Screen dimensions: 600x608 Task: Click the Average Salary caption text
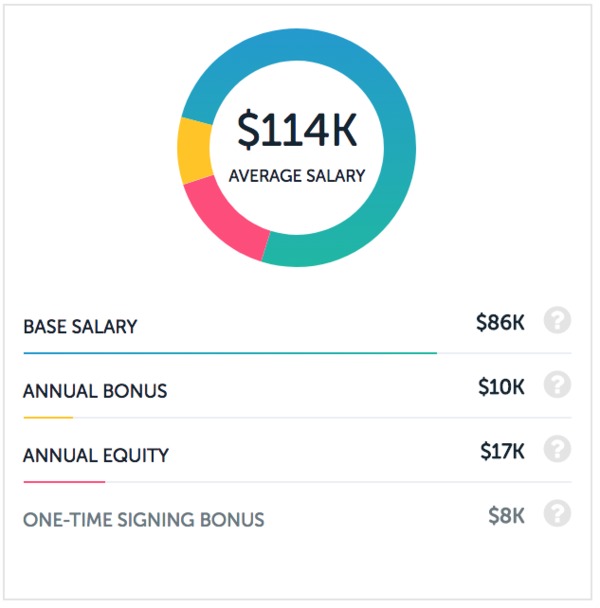click(297, 176)
